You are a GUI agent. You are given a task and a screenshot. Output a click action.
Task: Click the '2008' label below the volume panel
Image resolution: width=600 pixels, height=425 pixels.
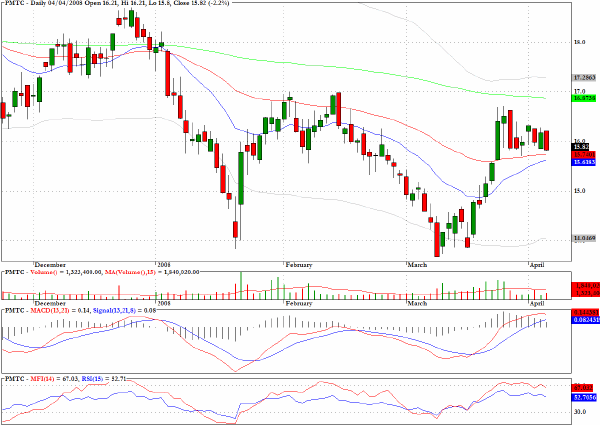[163, 303]
